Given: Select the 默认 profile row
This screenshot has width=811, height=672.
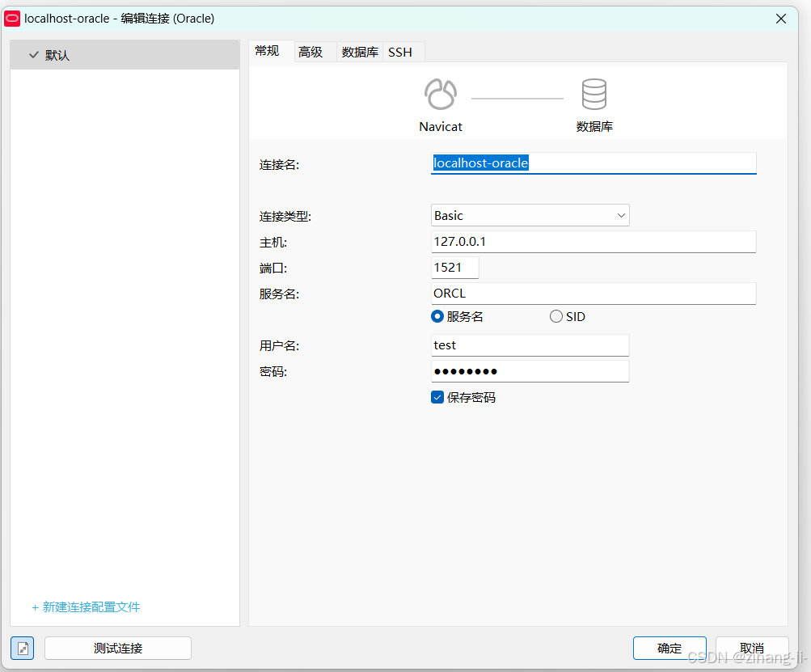Looking at the screenshot, I should (x=125, y=55).
